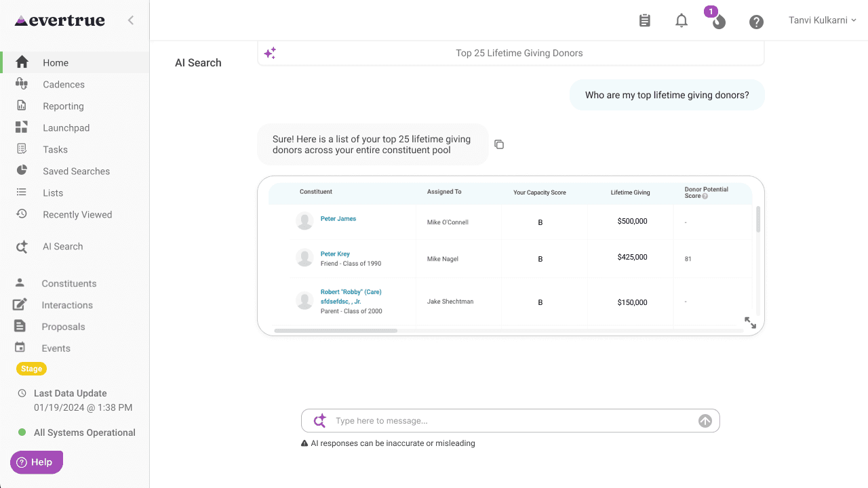Viewport: 868px width, 488px height.
Task: Click the evertrue logo
Action: [60, 20]
